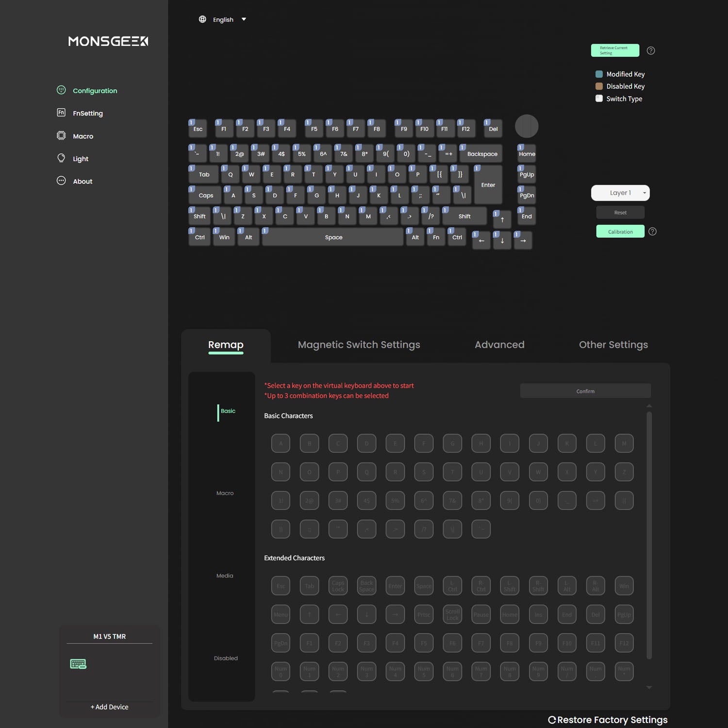Open the About page icon
The image size is (728, 728).
tap(61, 181)
